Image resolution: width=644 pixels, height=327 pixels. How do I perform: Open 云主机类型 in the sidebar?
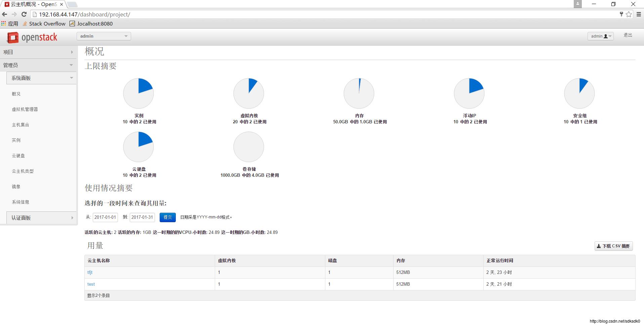23,171
